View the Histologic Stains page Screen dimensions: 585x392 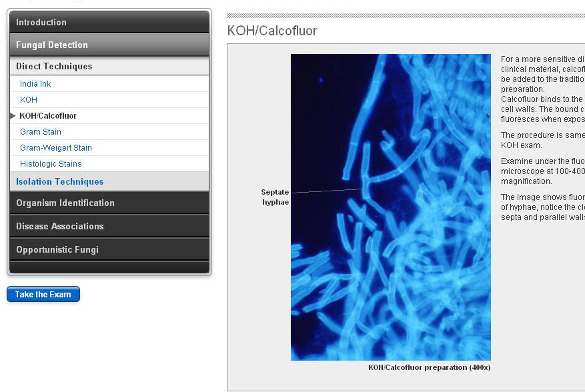click(51, 164)
